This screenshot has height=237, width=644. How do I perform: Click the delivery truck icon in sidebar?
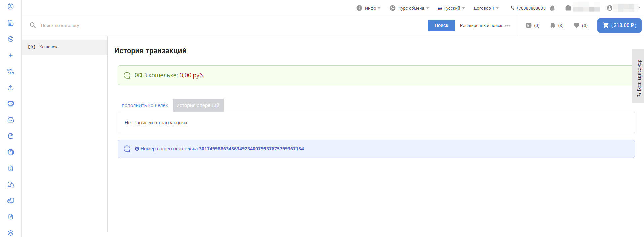11,201
